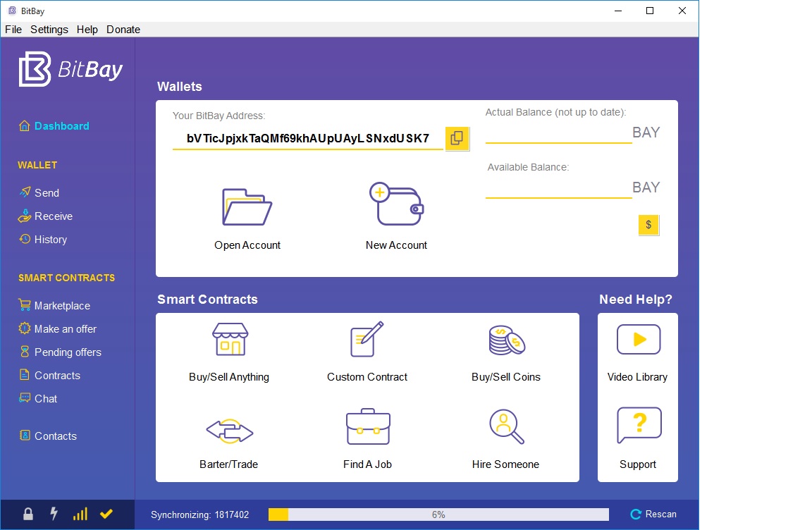Click the Make an offer badge icon
This screenshot has width=812, height=530.
[x=25, y=328]
